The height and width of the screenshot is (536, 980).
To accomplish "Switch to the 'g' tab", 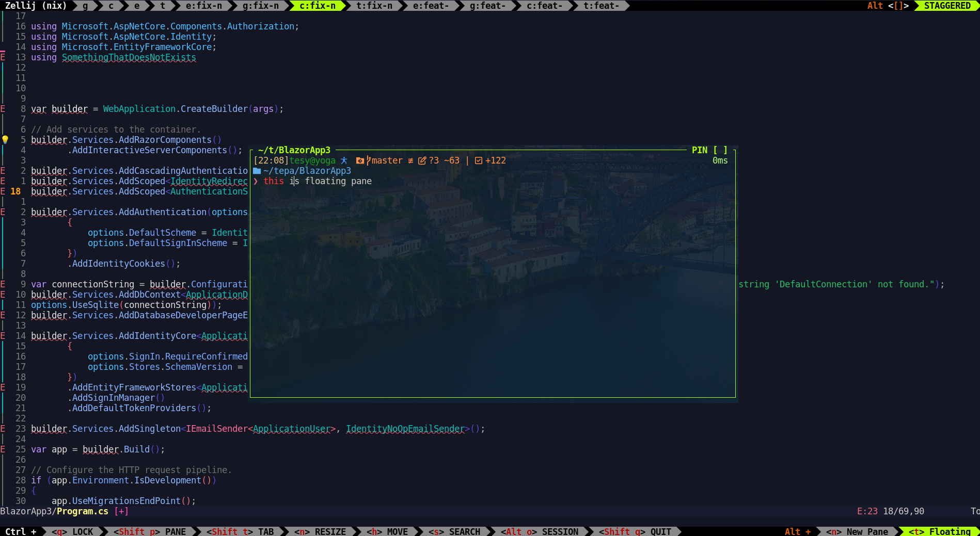I will [85, 6].
